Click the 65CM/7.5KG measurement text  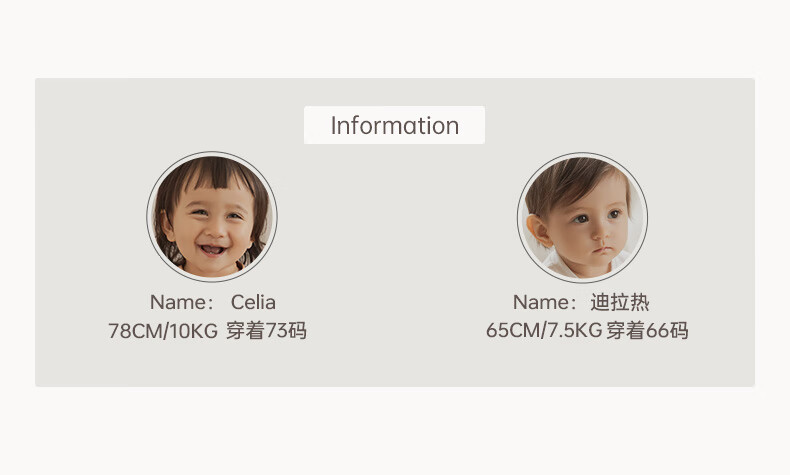click(x=543, y=331)
